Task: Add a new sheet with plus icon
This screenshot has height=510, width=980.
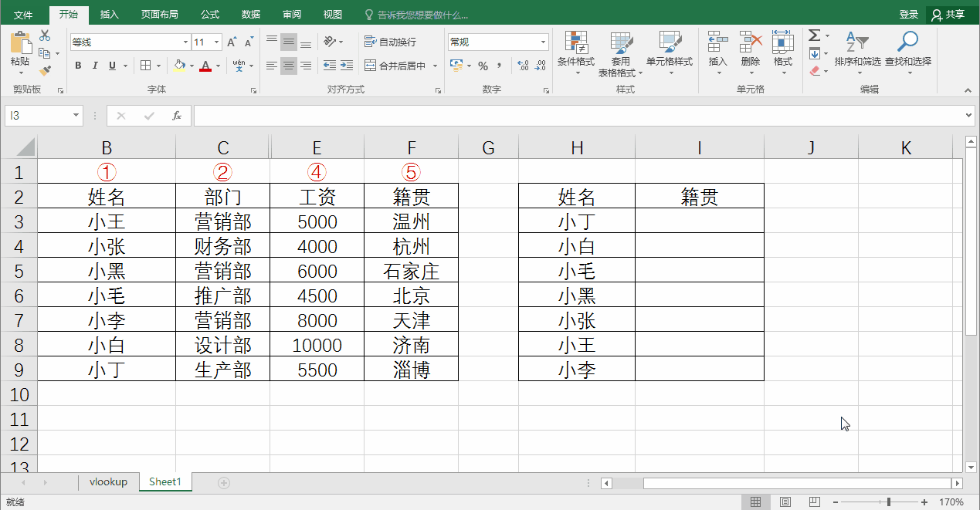Action: 224,482
